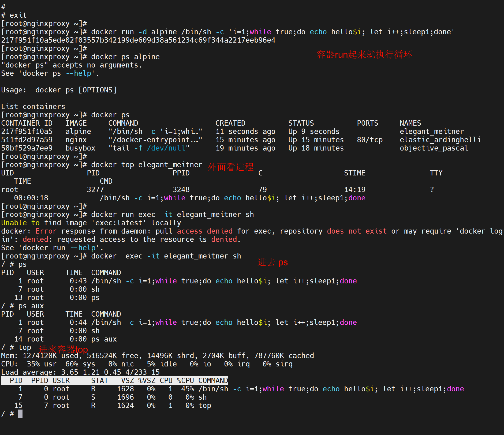Click PID value 3277 in docker top output
This screenshot has height=435, width=504.
click(95, 190)
